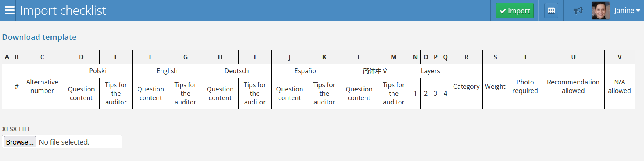Select the Español language header cell
644x161 pixels.
(306, 71)
